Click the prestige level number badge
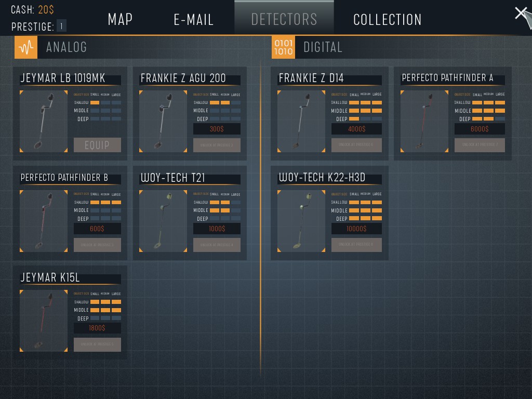 pos(61,26)
